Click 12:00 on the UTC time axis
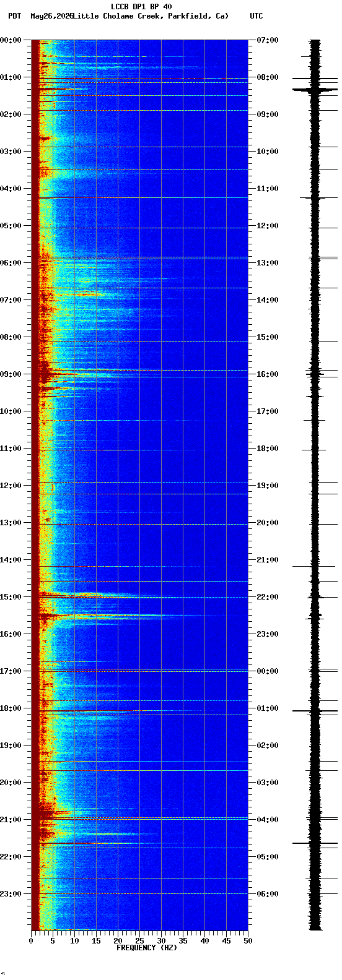The height and width of the screenshot is (980, 342). pos(268,226)
